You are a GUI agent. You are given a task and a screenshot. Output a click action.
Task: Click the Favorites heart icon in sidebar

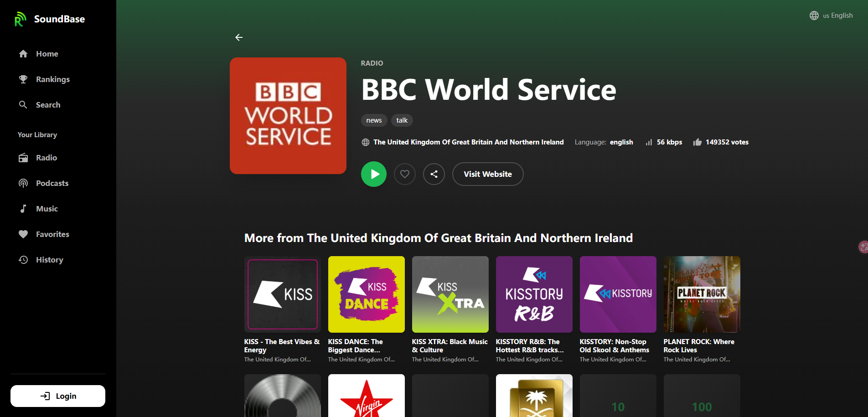23,234
